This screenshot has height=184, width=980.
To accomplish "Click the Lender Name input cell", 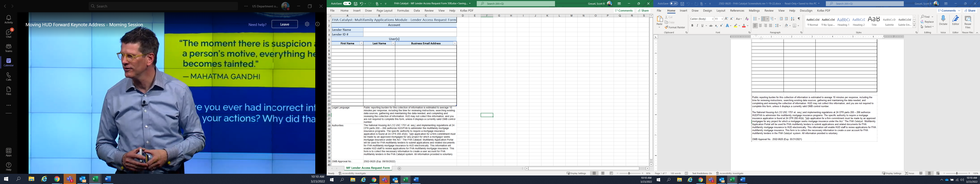I will pyautogui.click(x=410, y=30).
